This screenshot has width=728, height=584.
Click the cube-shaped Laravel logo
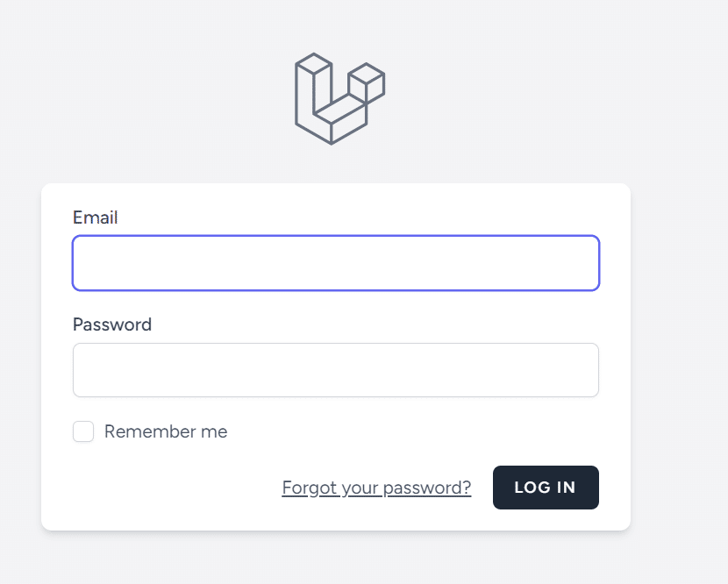pyautogui.click(x=339, y=99)
